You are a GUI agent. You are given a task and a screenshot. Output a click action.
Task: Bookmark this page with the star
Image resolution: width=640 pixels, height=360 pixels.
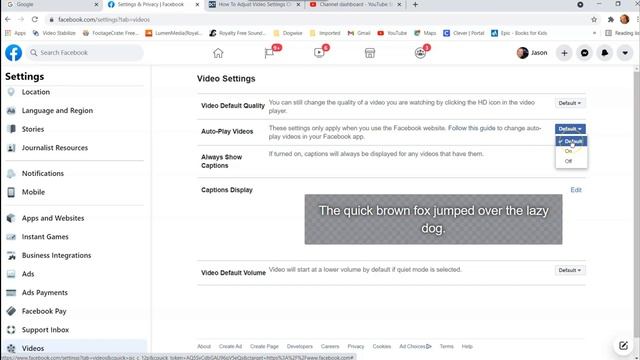coord(594,19)
